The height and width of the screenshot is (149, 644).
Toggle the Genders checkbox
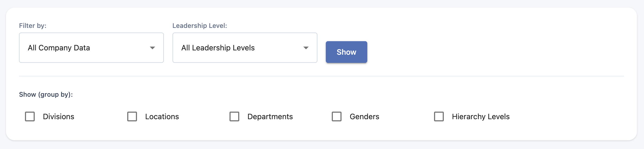click(x=337, y=116)
